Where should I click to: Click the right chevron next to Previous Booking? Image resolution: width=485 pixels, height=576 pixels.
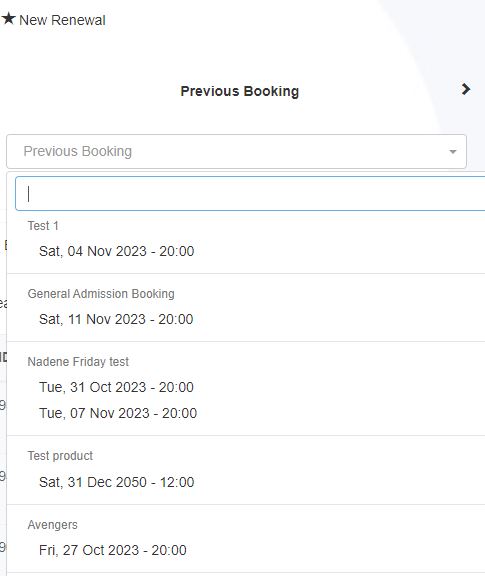466,89
